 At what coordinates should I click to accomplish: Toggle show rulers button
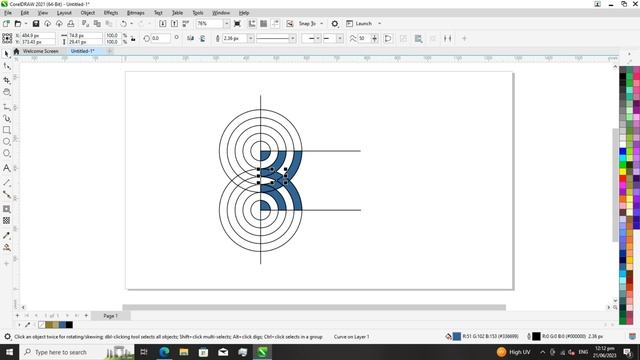[x=252, y=24]
